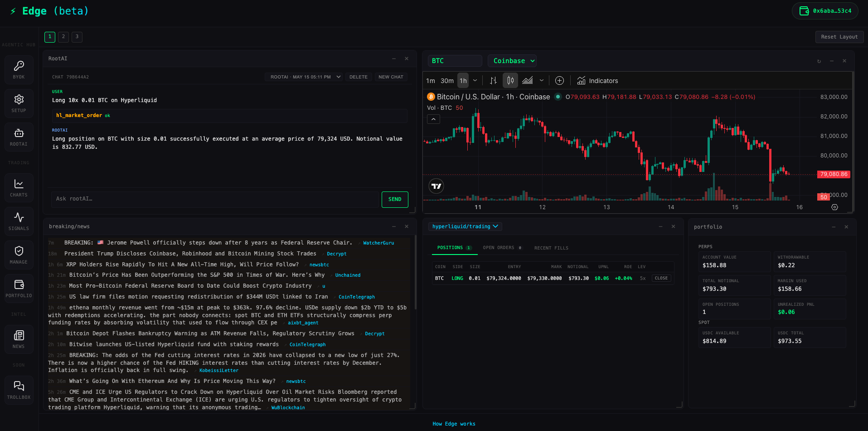Click the Bitcoin coin icon in chart legend
Viewport: 868px width, 431px height.
click(x=431, y=97)
